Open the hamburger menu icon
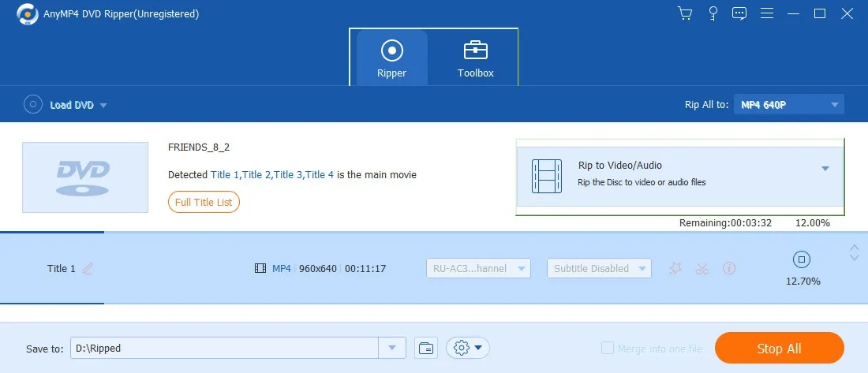Image resolution: width=868 pixels, height=373 pixels. [x=767, y=14]
